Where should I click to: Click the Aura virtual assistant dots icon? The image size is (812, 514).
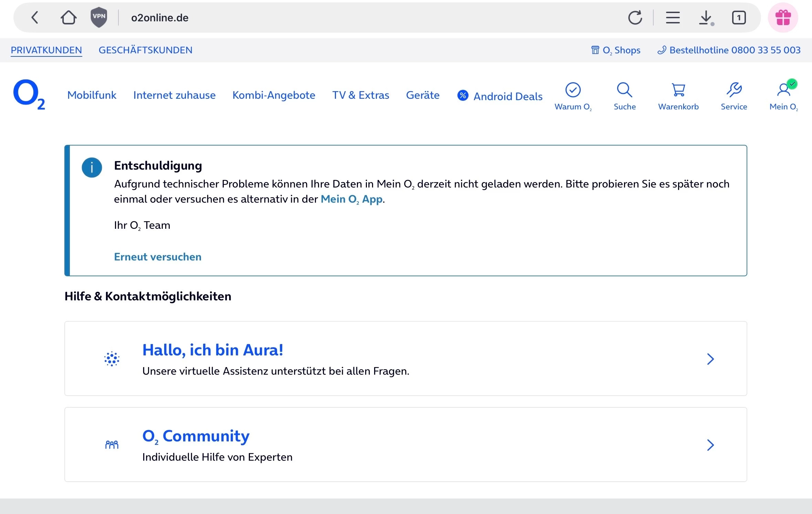[x=112, y=359]
